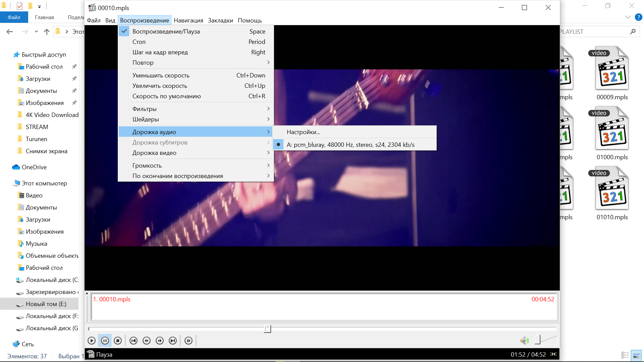The height and width of the screenshot is (362, 644).
Task: Click the fast-forward (increase speed) button
Action: click(160, 341)
